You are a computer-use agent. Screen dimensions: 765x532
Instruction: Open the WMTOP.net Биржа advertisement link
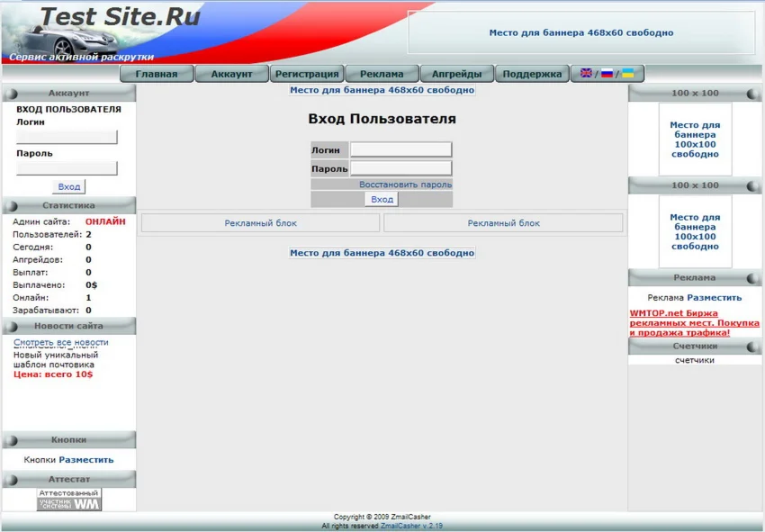694,322
